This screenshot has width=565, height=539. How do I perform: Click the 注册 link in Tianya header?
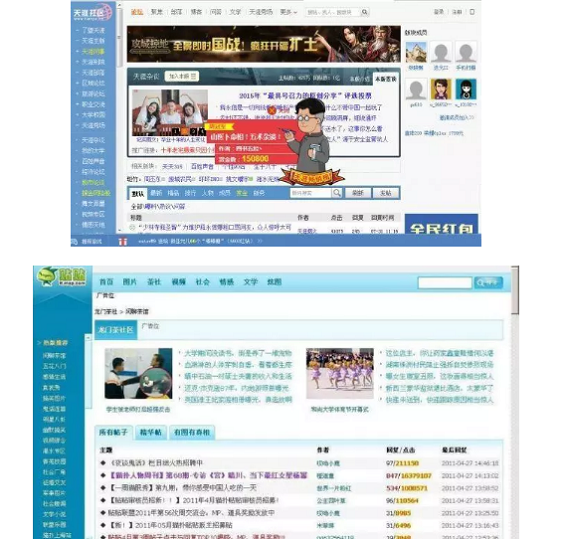[x=457, y=12]
